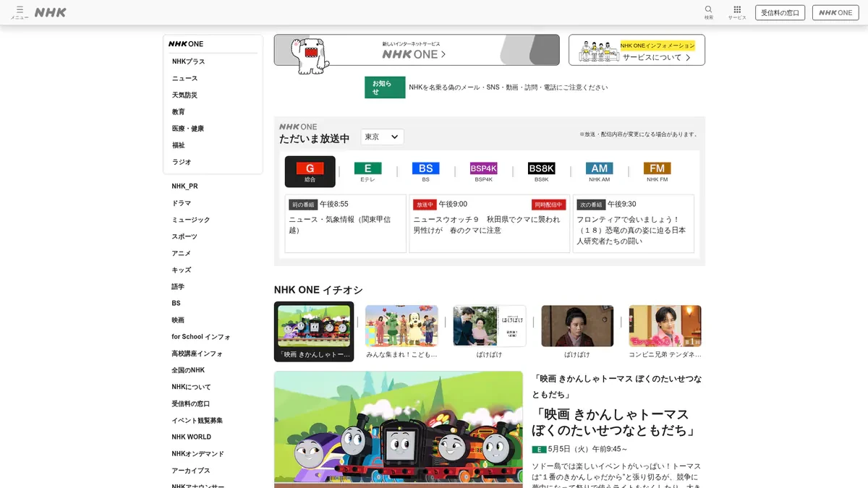Open 全国のNHK sidebar link

pos(188,370)
